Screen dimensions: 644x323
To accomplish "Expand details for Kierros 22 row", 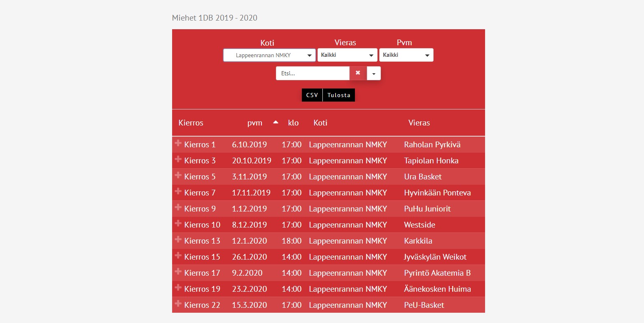I will point(178,304).
